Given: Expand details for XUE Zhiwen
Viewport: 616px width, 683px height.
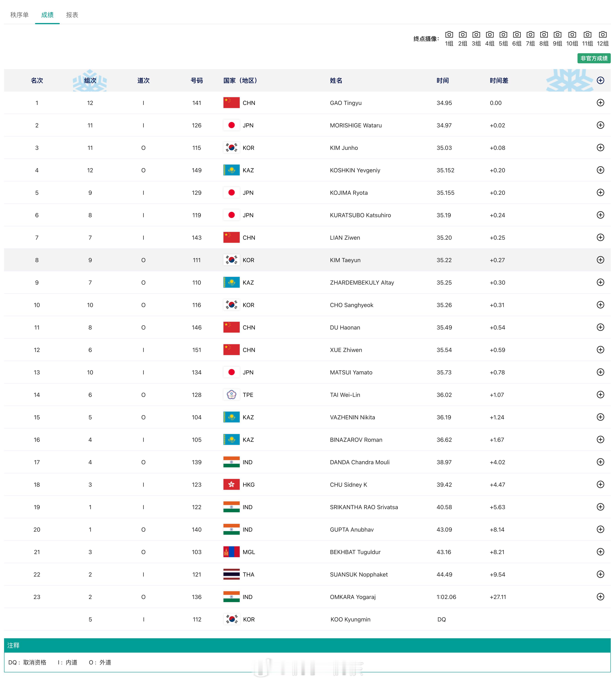Looking at the screenshot, I should pyautogui.click(x=600, y=349).
